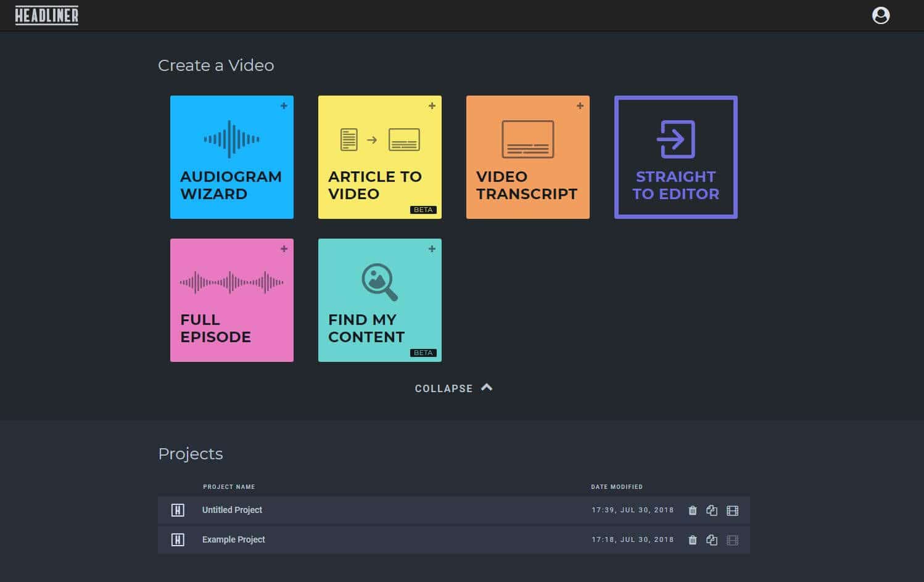This screenshot has width=924, height=582.
Task: Click film strip icon for Example Project
Action: 732,540
